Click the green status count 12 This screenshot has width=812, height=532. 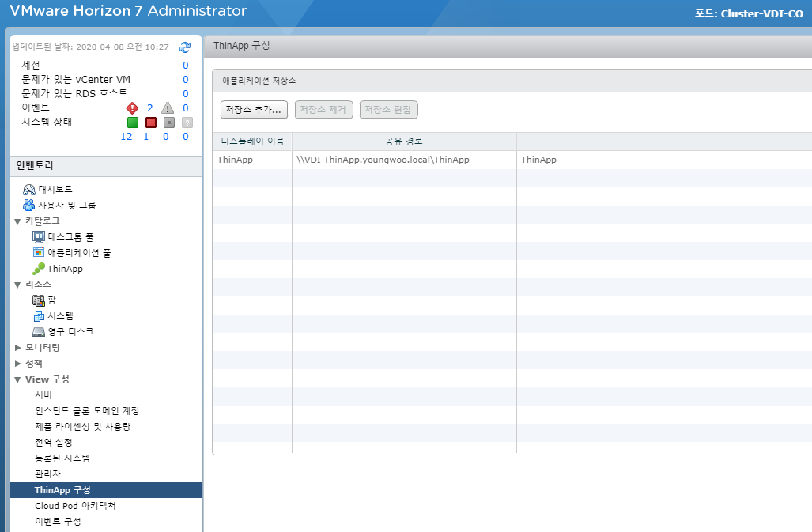[127, 137]
